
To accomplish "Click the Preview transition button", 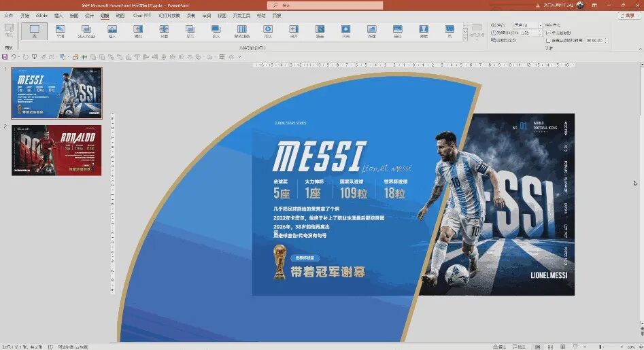I will 9,31.
